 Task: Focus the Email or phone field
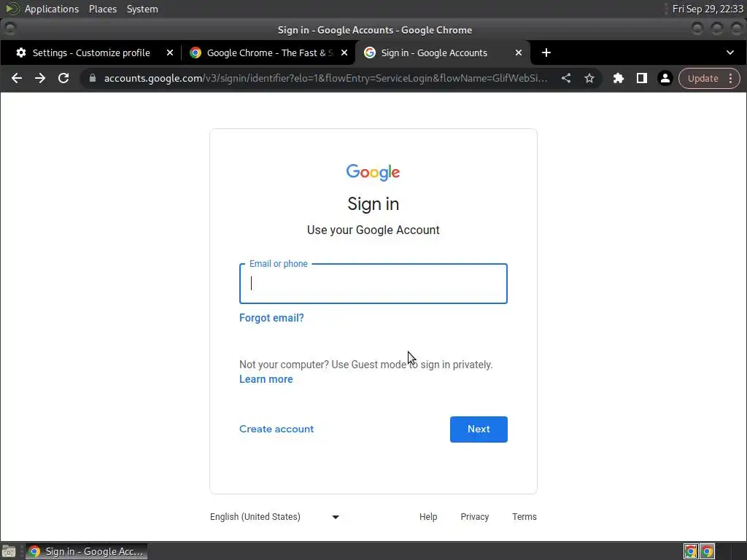coord(373,284)
